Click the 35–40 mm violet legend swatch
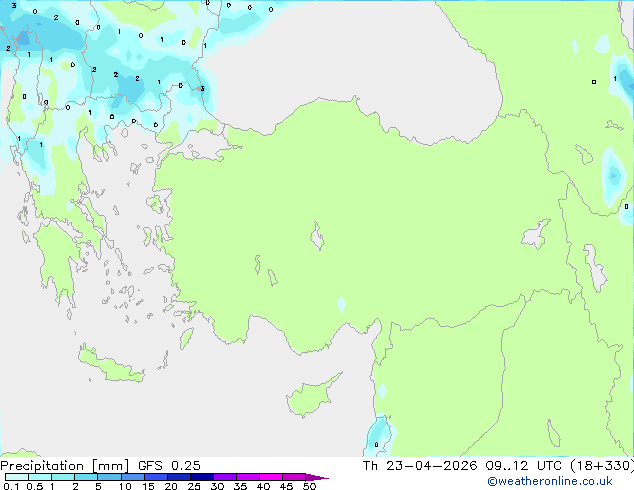 click(x=247, y=477)
